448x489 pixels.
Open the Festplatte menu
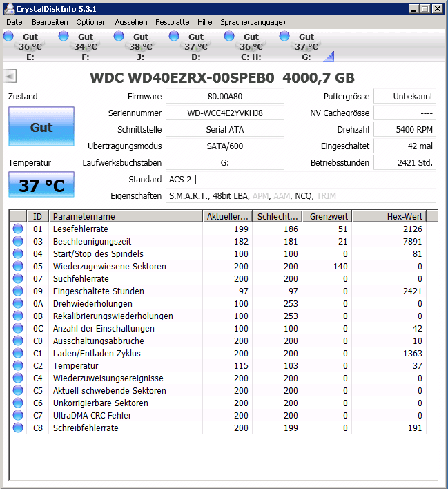coord(172,22)
